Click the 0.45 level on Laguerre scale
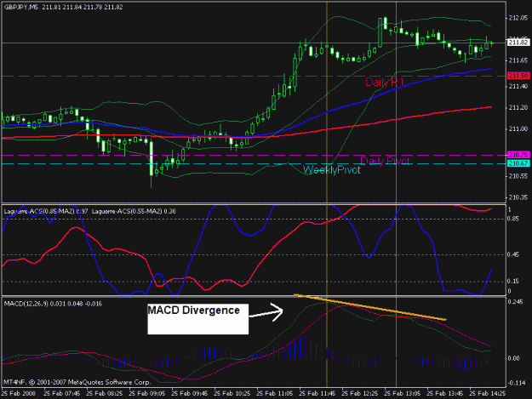This screenshot has width=532, height=399. (x=513, y=254)
